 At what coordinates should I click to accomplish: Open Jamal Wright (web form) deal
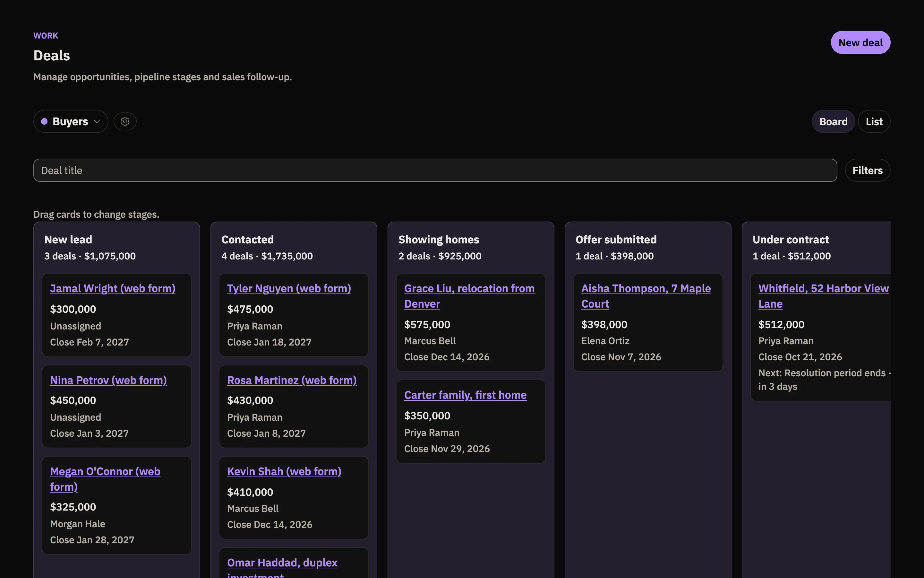[113, 288]
